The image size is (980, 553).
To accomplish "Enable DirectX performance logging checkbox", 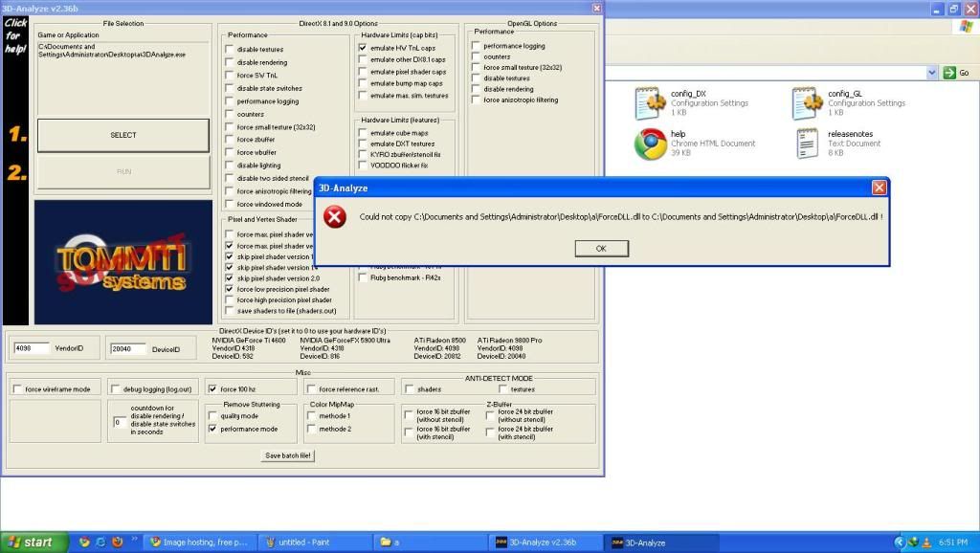I will coord(230,100).
